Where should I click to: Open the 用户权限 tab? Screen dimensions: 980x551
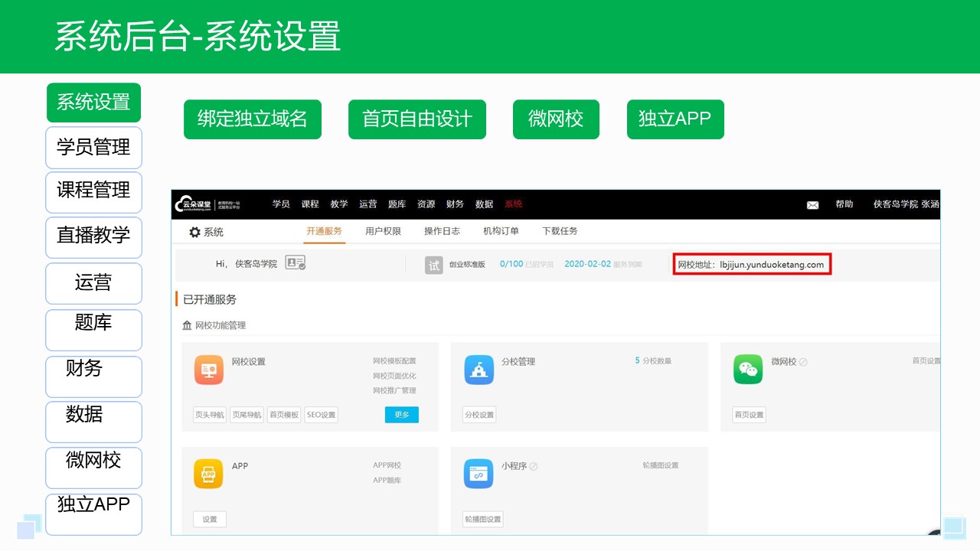coord(383,231)
